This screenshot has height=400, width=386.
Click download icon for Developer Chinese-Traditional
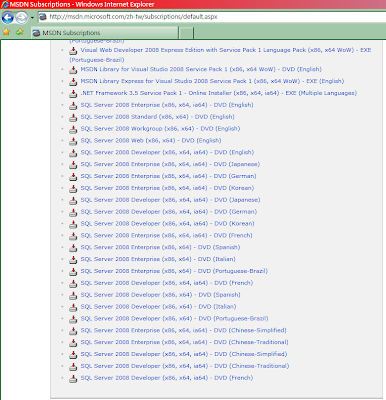coord(73,367)
